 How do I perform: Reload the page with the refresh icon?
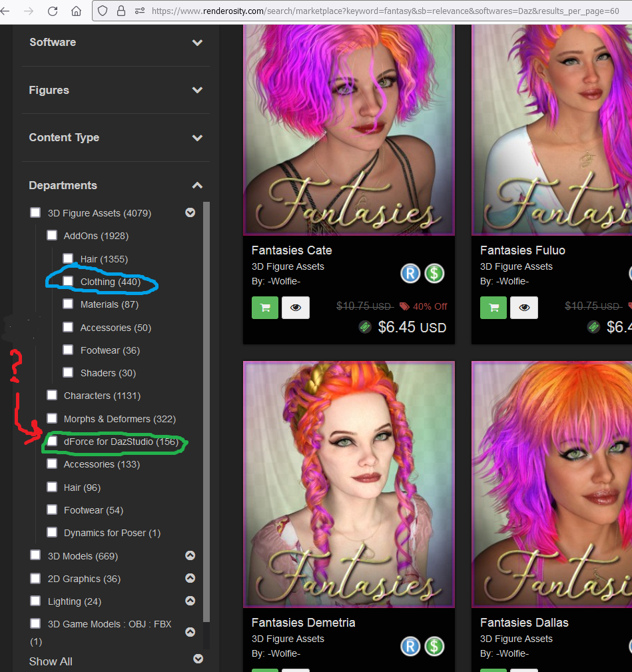tap(52, 11)
